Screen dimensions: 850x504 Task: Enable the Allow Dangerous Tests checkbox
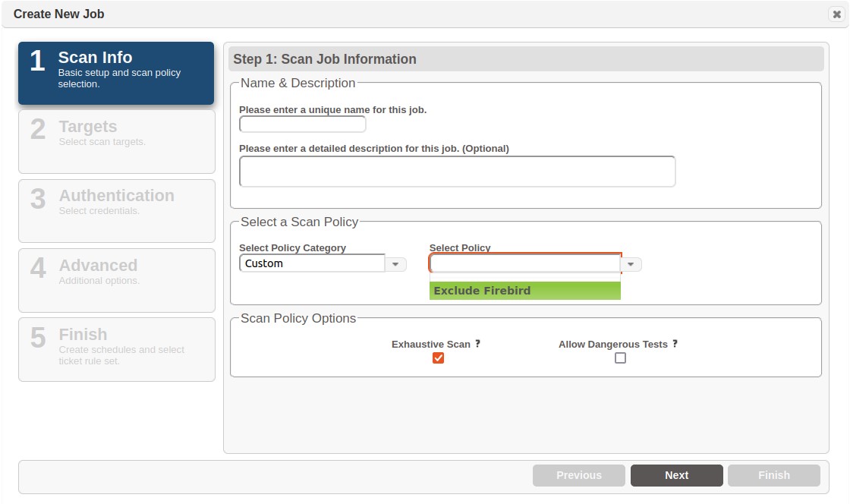click(620, 358)
